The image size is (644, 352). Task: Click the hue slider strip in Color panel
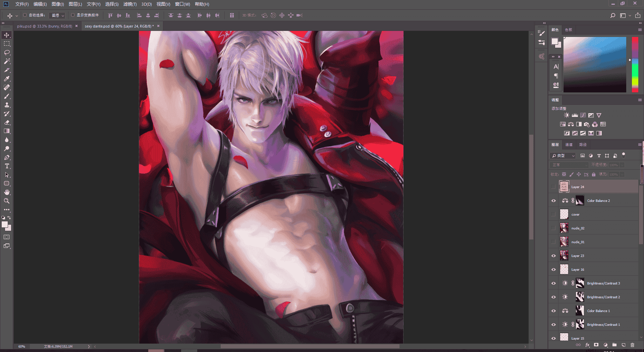coord(635,64)
